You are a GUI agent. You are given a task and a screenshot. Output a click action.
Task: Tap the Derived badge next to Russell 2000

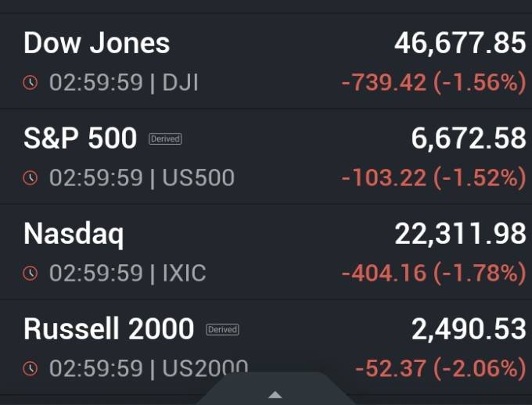coord(222,329)
